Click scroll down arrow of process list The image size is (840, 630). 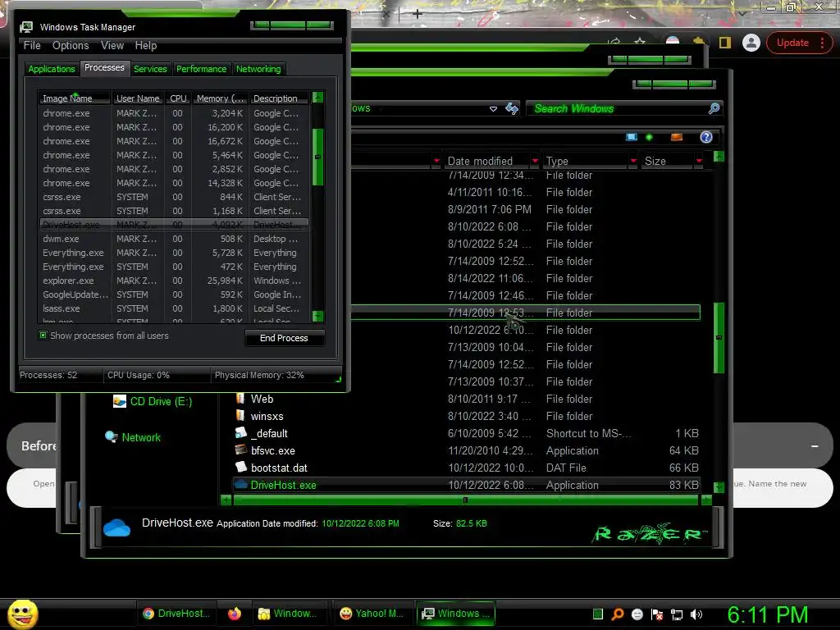click(317, 316)
